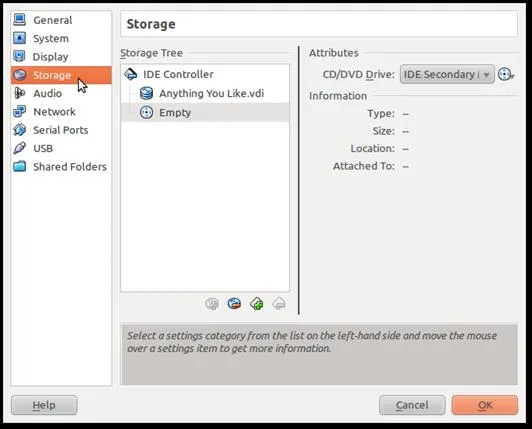Click the choose virtual CD/DVD disk icon

point(506,74)
